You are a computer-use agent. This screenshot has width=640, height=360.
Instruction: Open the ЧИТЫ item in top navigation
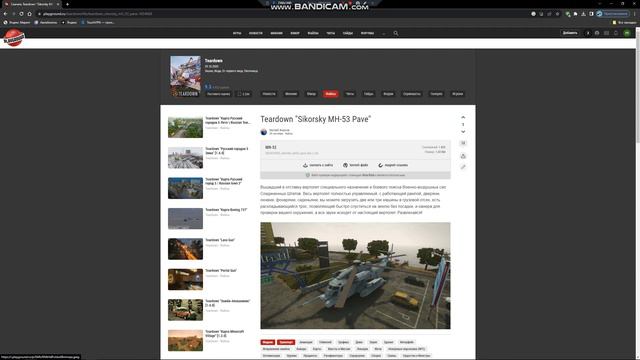[x=331, y=33]
